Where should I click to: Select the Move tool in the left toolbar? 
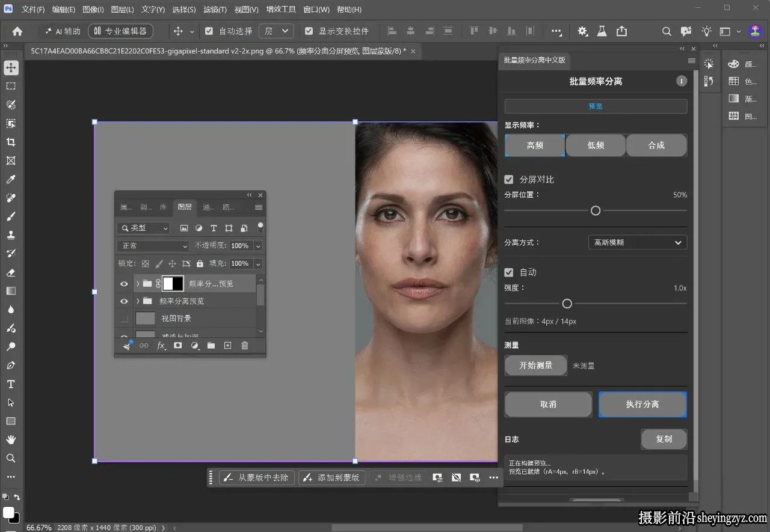[11, 67]
